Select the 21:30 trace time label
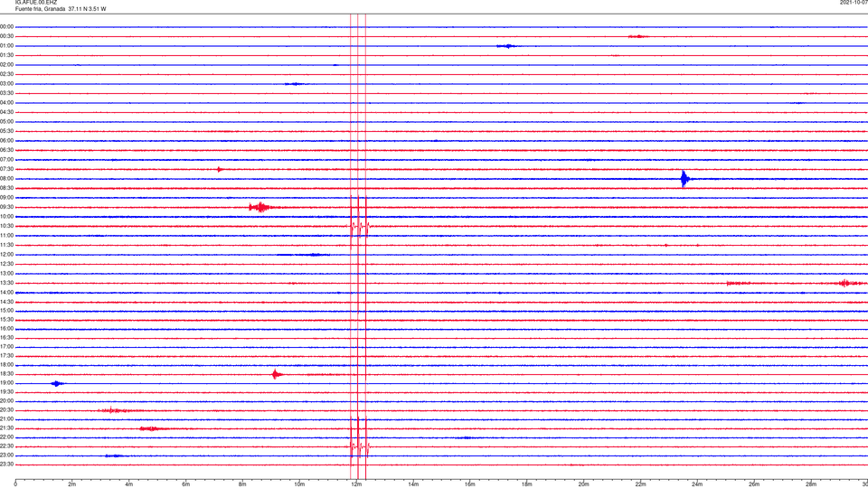This screenshot has width=868, height=488. pyautogui.click(x=6, y=428)
